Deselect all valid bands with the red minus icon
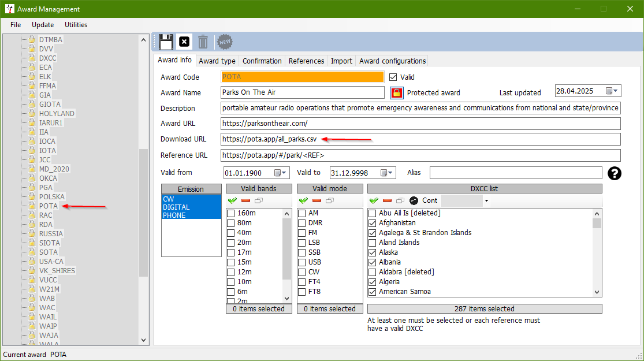 click(x=245, y=200)
